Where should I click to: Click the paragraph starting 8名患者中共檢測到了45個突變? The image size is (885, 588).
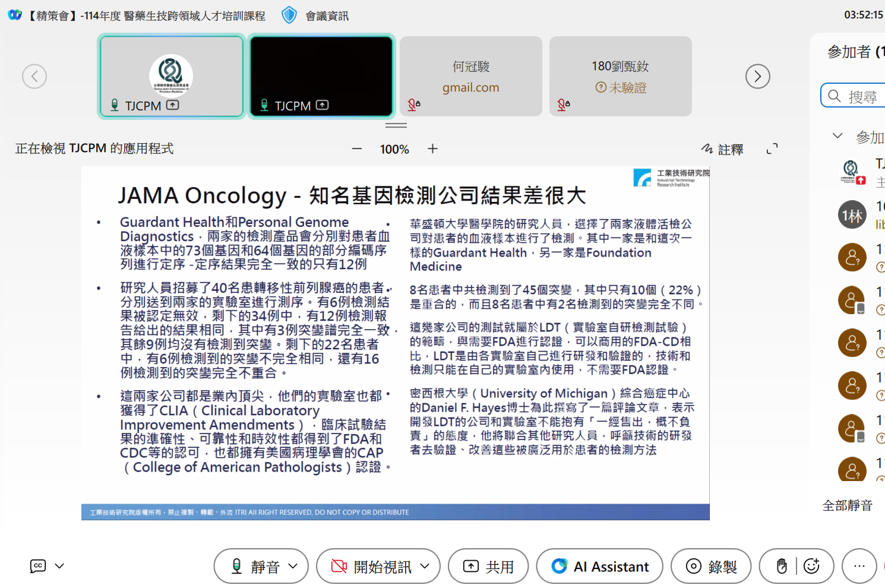pos(556,297)
